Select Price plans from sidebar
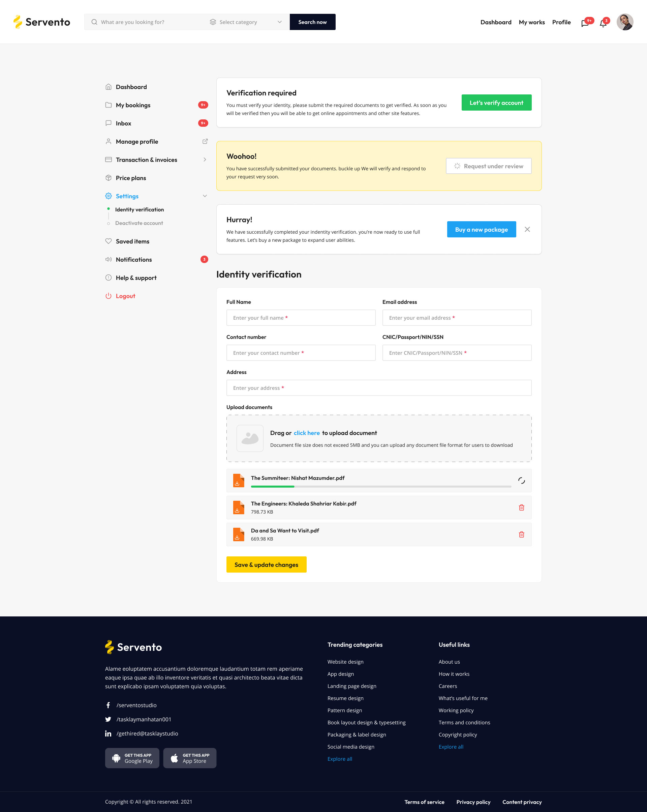This screenshot has height=812, width=647. tap(131, 178)
